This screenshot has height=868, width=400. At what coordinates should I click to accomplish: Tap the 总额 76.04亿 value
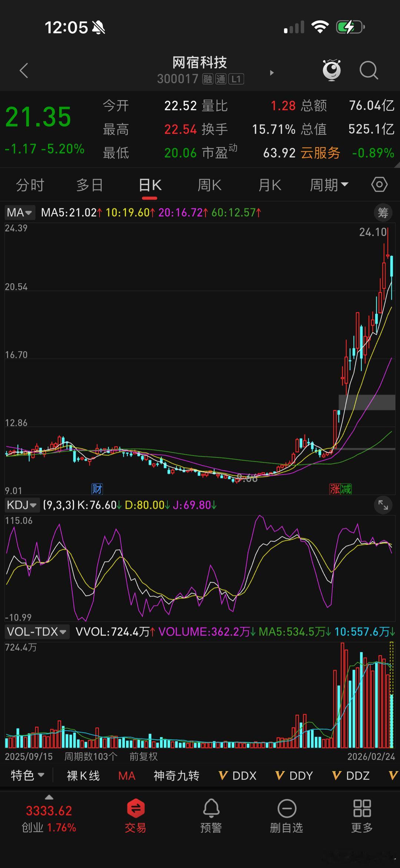coord(371,106)
